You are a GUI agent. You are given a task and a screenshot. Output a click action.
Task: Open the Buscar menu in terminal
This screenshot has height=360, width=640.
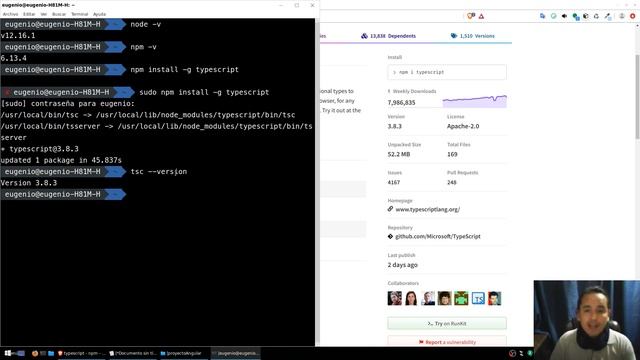point(59,14)
